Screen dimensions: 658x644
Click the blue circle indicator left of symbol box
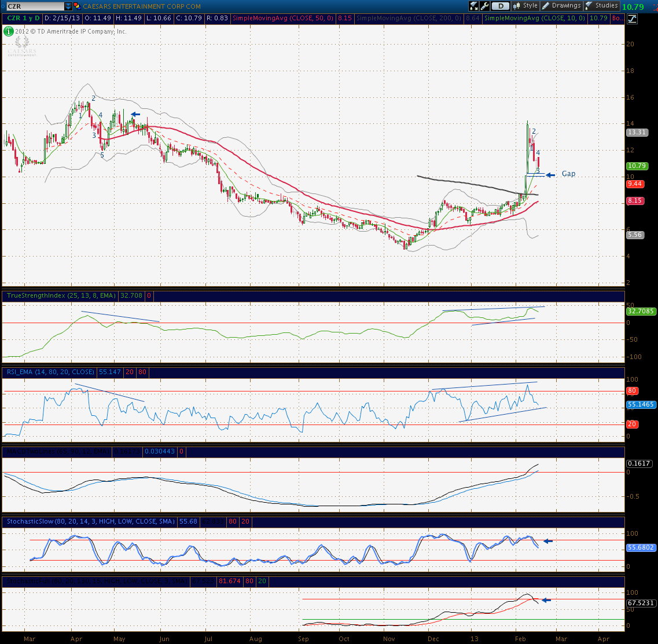click(3, 6)
